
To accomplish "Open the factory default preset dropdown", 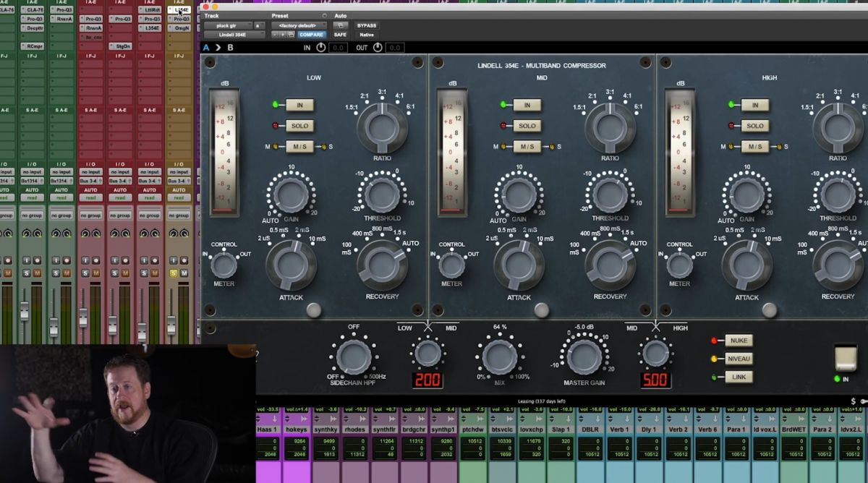I will [x=297, y=25].
